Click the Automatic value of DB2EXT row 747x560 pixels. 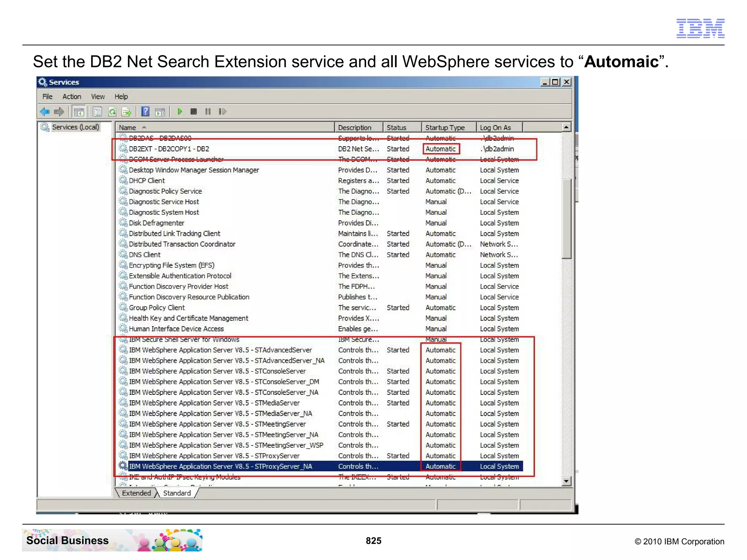click(x=441, y=149)
